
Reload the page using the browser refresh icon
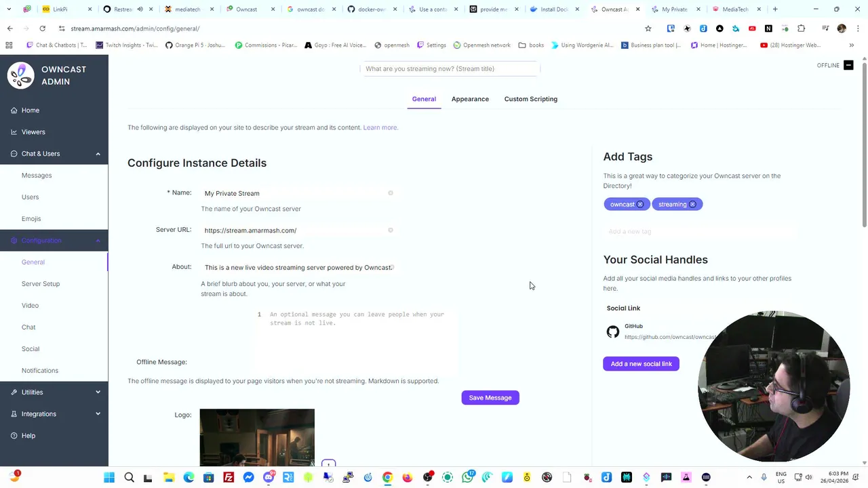[x=42, y=28]
